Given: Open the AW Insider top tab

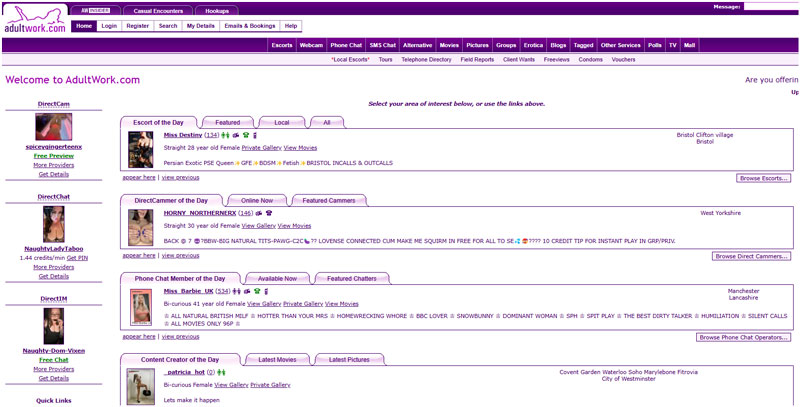Looking at the screenshot, I should (95, 10).
